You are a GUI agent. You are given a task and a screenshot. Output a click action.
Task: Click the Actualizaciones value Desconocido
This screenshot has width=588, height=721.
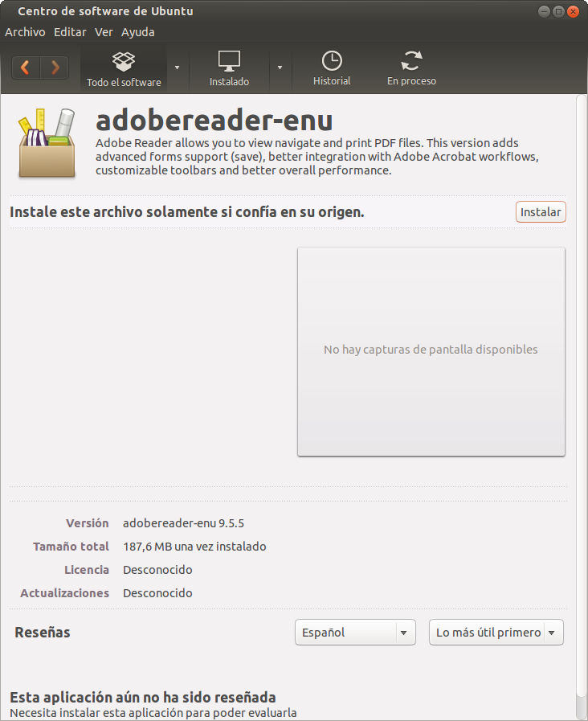click(x=157, y=593)
